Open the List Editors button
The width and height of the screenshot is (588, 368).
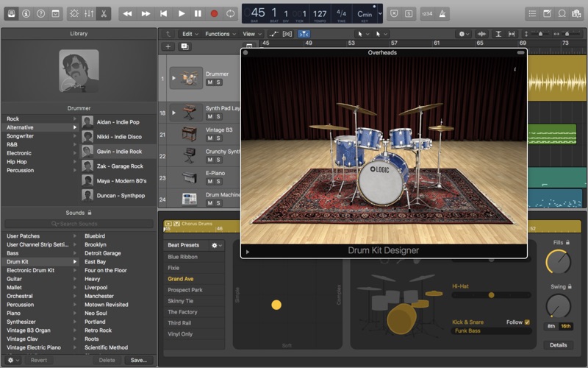pos(532,14)
